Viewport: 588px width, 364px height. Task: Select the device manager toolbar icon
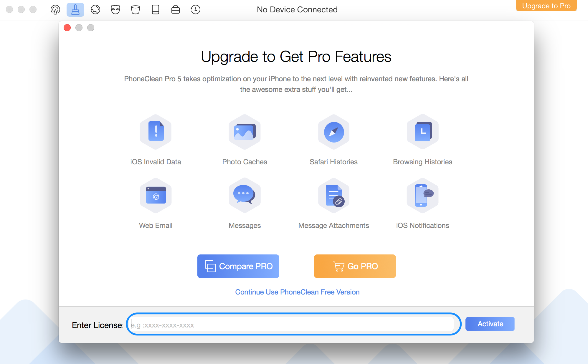pyautogui.click(x=156, y=9)
